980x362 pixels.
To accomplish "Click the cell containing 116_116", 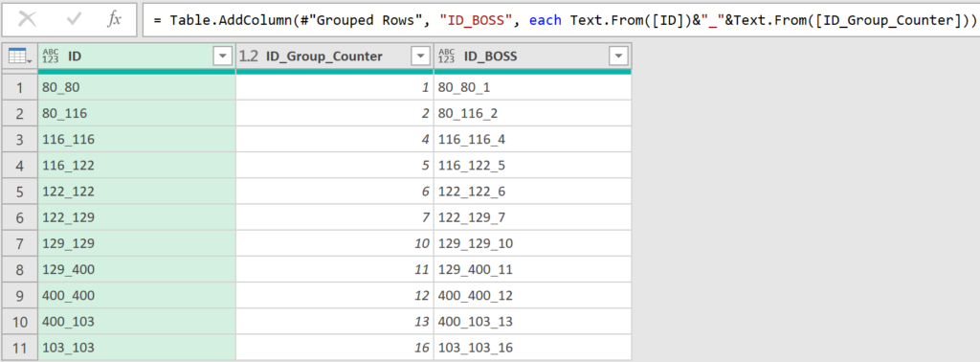I will pos(137,140).
